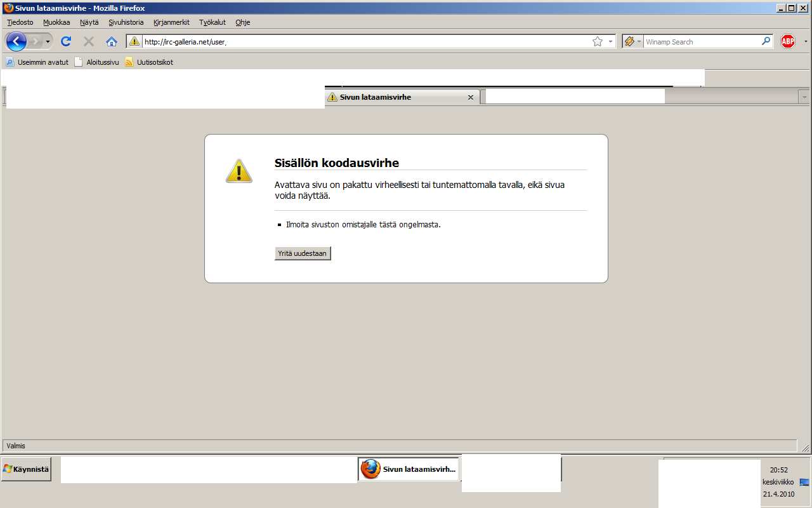Click the warning site identity icon in address bar
The height and width of the screenshot is (508, 812).
134,41
